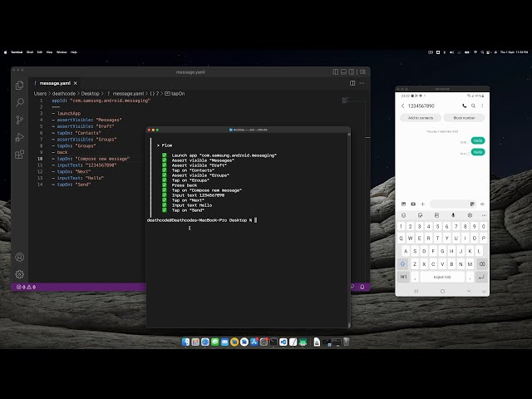Open the Terminal menu in menu bar
This screenshot has height=399, width=532.
pyautogui.click(x=17, y=52)
